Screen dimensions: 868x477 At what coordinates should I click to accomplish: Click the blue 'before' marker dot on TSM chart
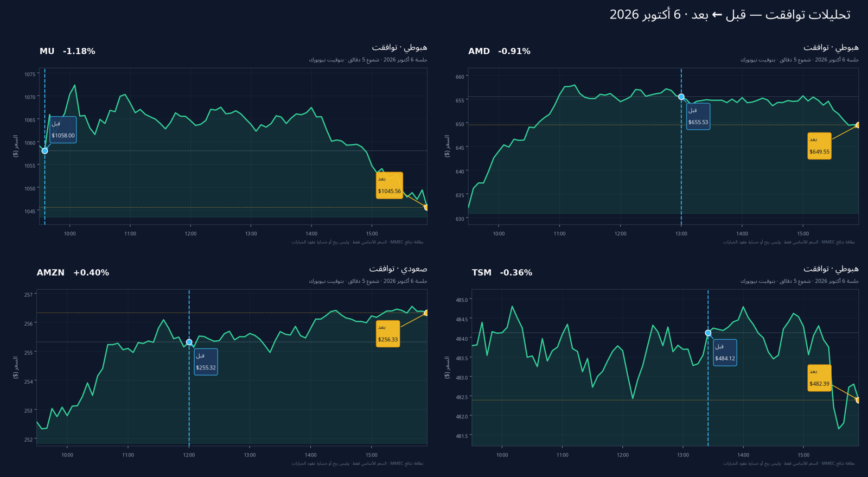click(708, 333)
